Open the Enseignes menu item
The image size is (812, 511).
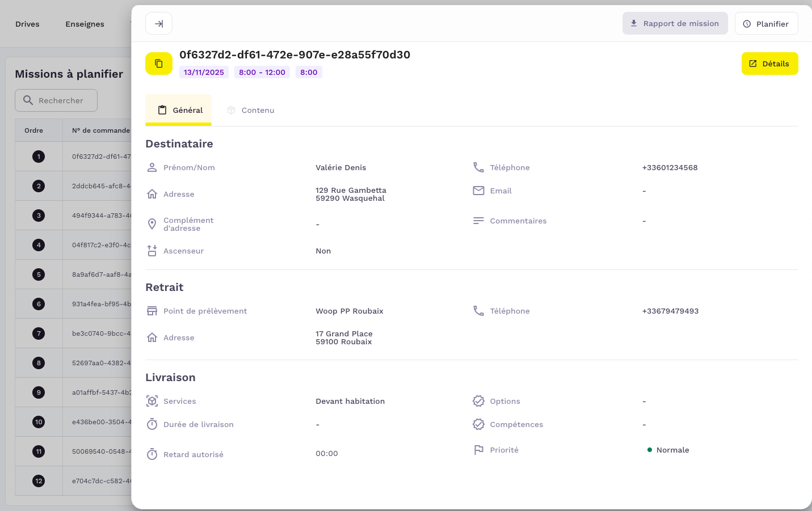[85, 24]
